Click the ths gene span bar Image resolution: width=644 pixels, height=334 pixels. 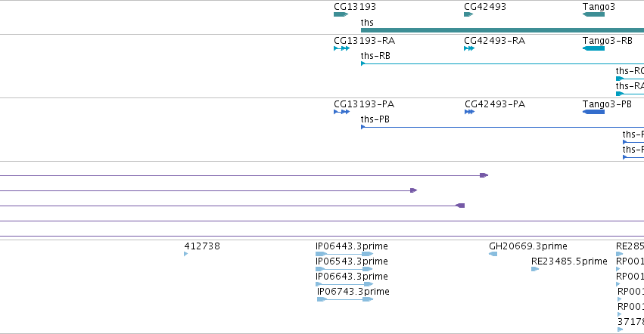click(502, 30)
